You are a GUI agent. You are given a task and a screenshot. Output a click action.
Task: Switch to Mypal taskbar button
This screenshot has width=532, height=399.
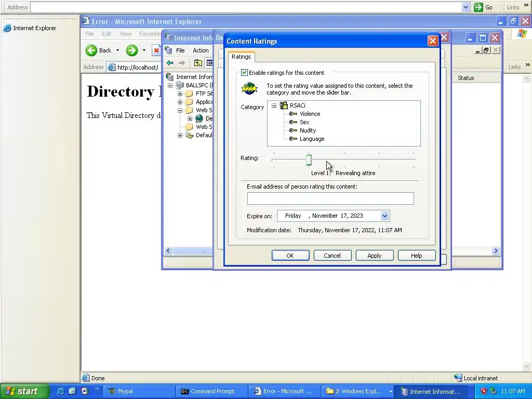pyautogui.click(x=139, y=391)
